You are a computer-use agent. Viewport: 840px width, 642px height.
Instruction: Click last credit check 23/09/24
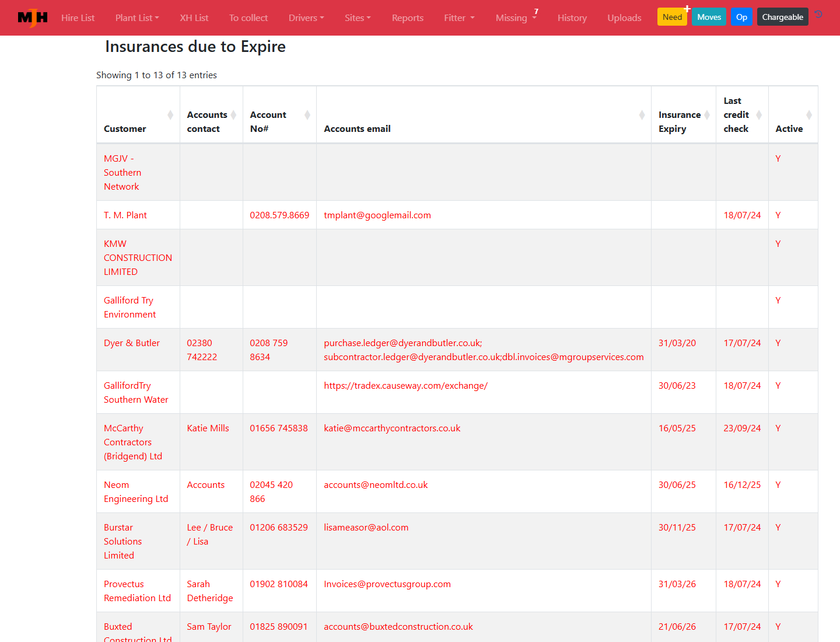(x=742, y=428)
